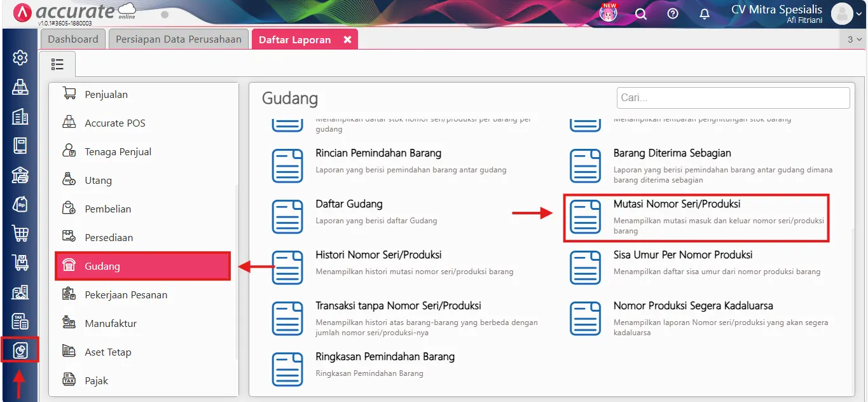
Task: Switch to the Dashboard tab
Action: (x=72, y=39)
